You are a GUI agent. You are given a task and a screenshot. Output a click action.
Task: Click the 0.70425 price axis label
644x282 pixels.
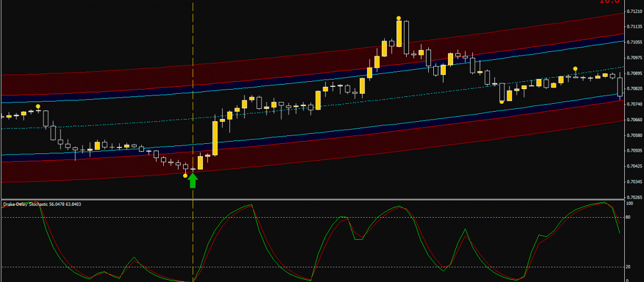tap(635, 166)
